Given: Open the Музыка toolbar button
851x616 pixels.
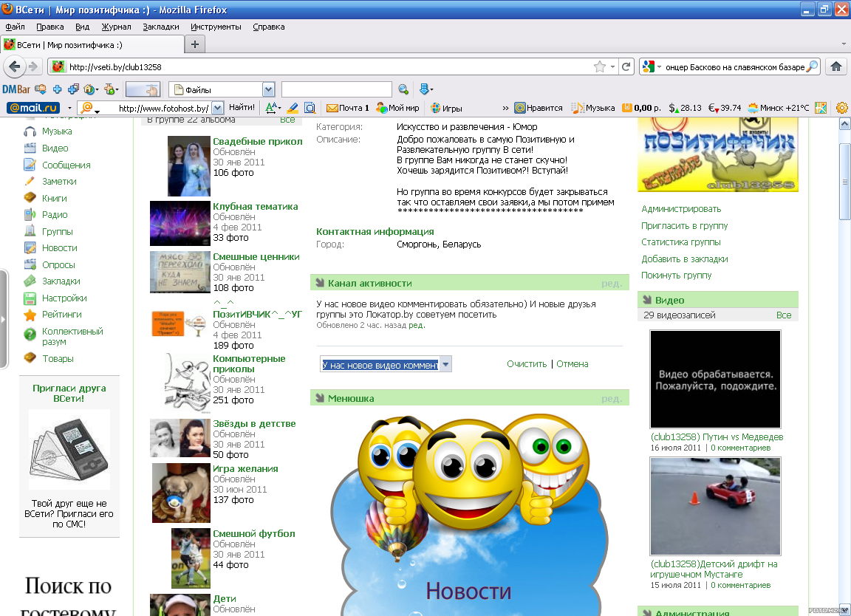Looking at the screenshot, I should coord(593,107).
